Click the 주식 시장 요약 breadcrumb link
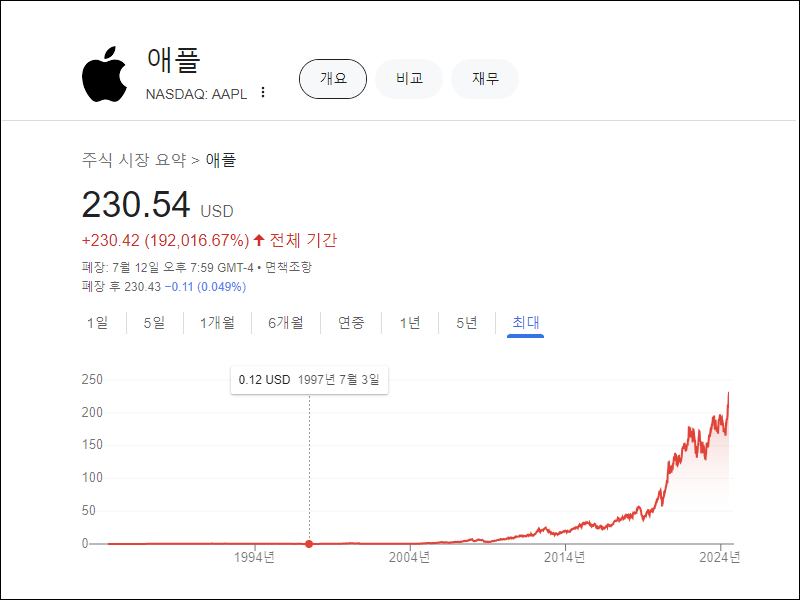 pyautogui.click(x=134, y=160)
